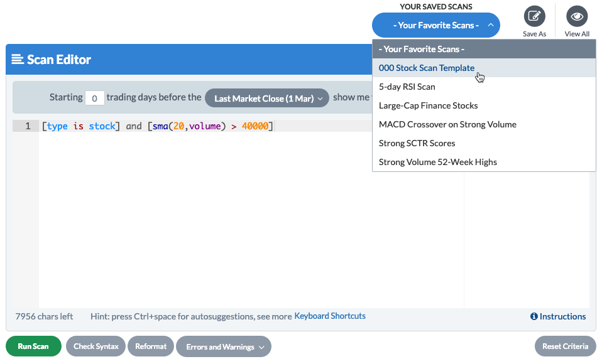Click the Scan Editor list icon
The width and height of the screenshot is (602, 364).
pos(18,60)
